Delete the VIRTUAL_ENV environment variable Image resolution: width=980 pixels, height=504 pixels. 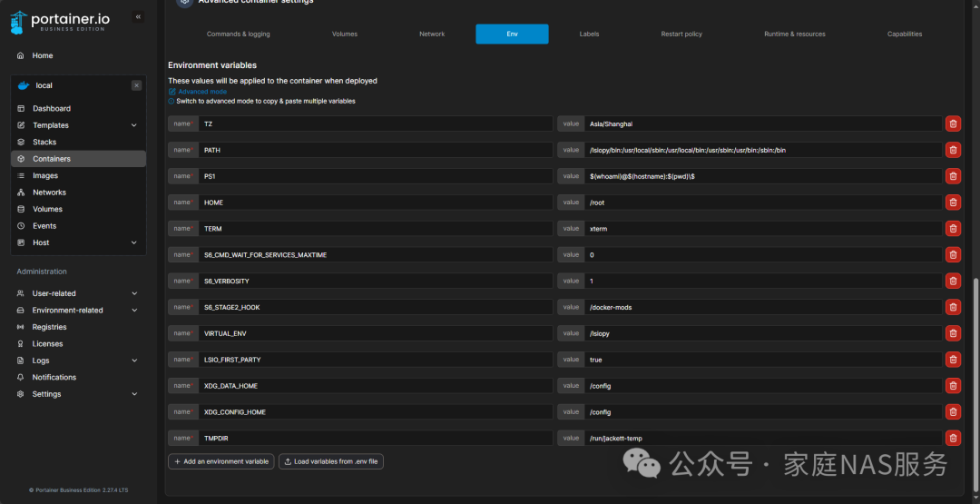pyautogui.click(x=953, y=333)
